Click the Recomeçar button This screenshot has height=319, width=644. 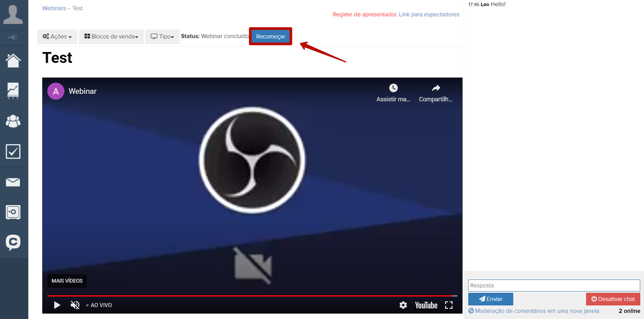pos(270,36)
